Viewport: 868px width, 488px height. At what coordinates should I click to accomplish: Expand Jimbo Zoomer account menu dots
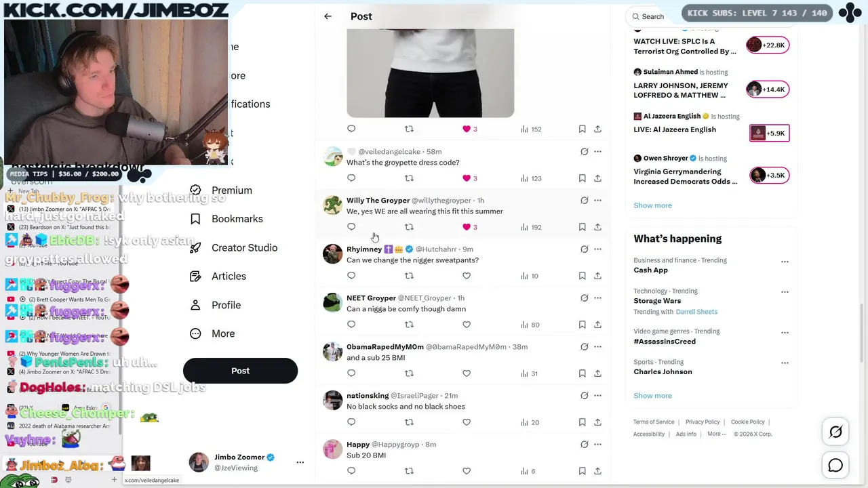coord(300,462)
